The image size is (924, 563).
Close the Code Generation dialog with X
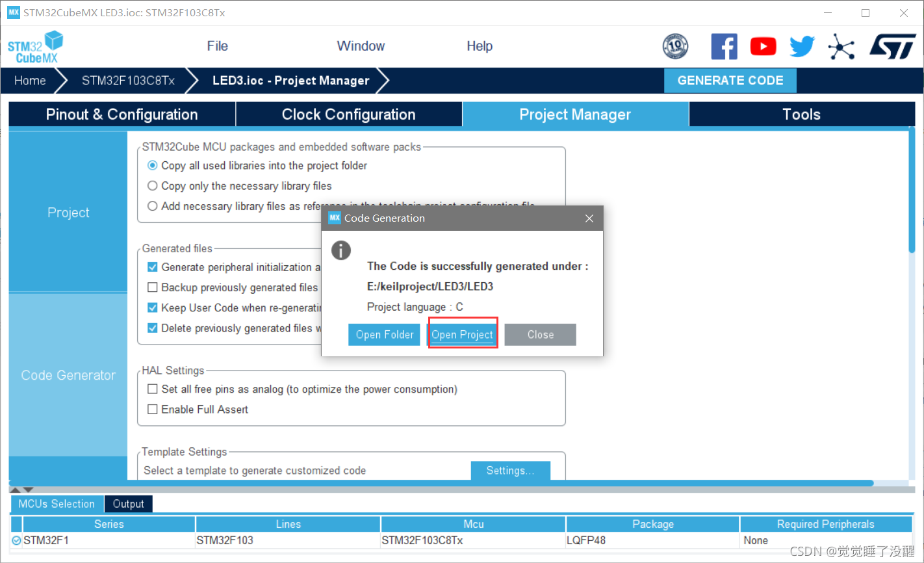(589, 218)
